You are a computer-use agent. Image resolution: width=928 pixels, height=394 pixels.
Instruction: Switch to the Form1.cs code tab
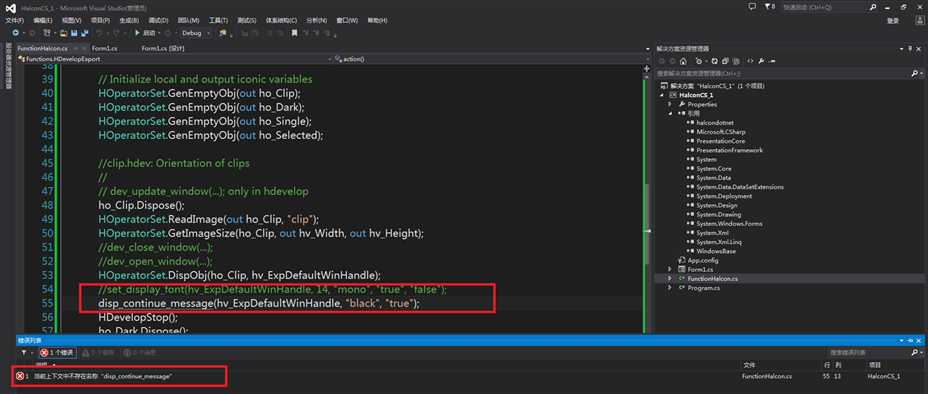pyautogui.click(x=105, y=49)
